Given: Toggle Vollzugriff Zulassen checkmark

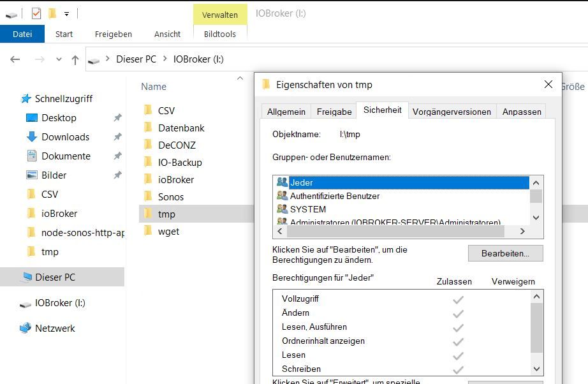Looking at the screenshot, I should click(x=458, y=299).
